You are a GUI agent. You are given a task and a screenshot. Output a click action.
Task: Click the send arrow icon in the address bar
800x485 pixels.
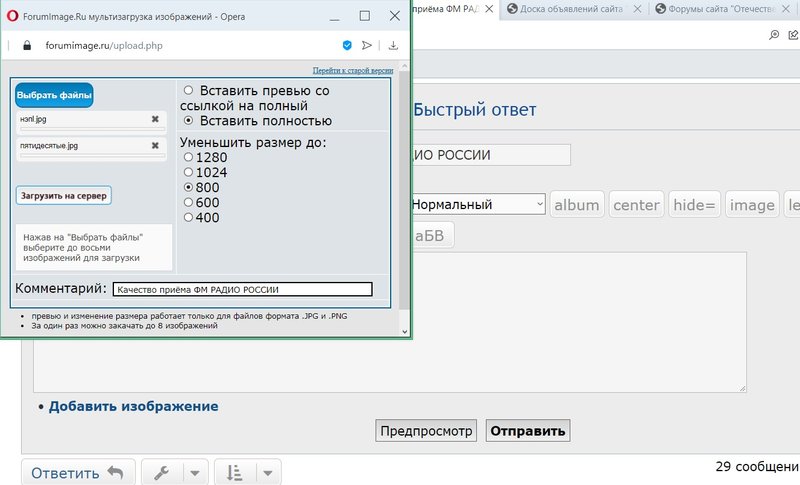click(x=367, y=46)
